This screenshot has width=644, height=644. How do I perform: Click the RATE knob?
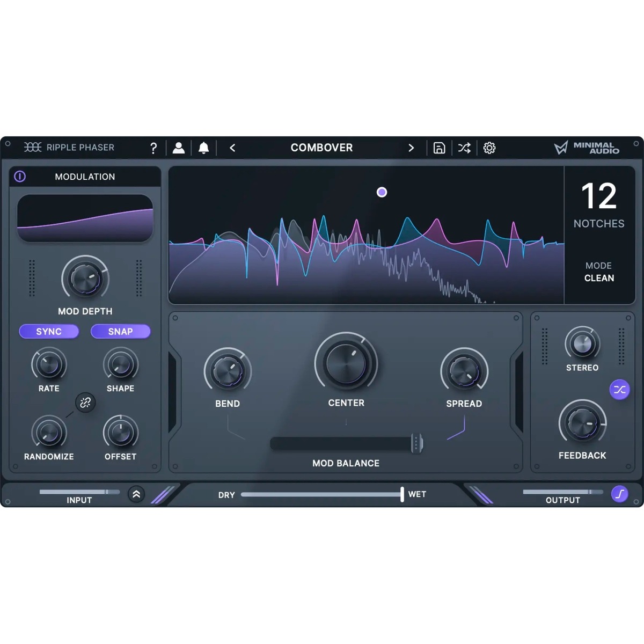[49, 365]
